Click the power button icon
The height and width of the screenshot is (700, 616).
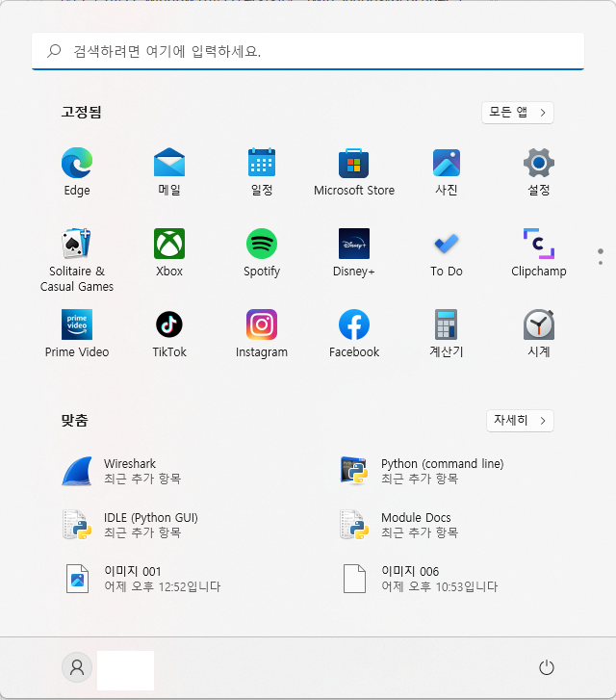[547, 668]
